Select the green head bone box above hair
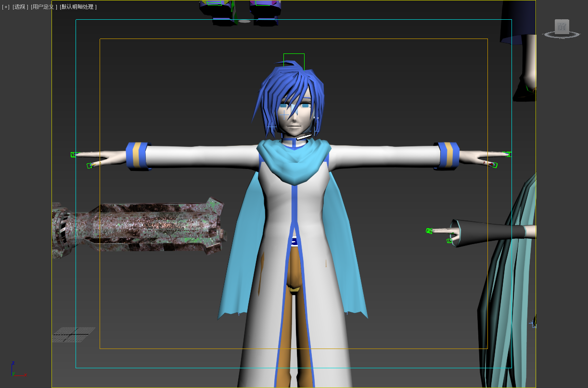 (294, 60)
